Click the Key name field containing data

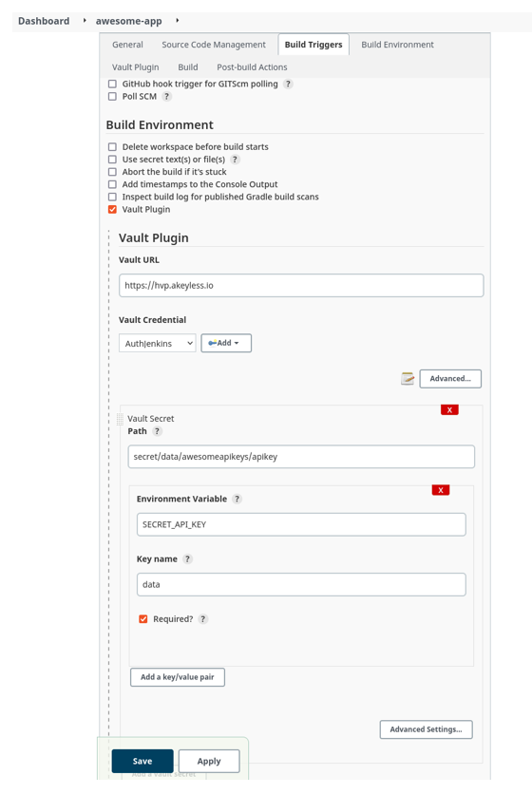301,584
